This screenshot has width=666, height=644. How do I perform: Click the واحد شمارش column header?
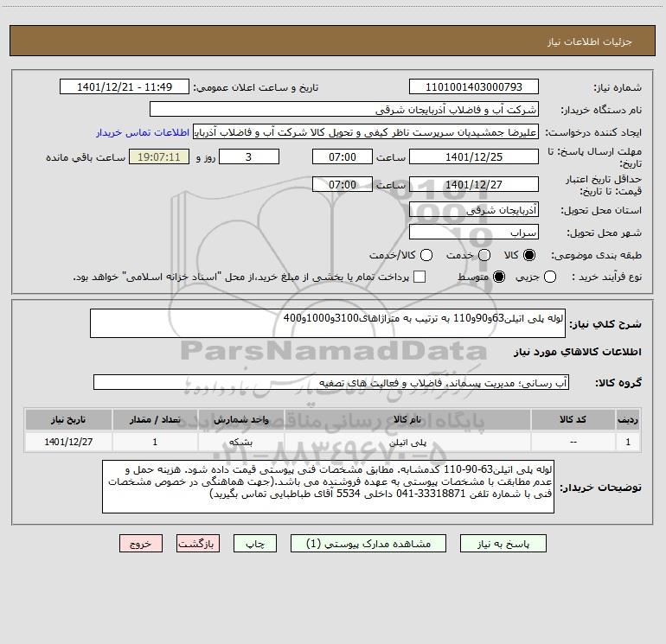240,420
